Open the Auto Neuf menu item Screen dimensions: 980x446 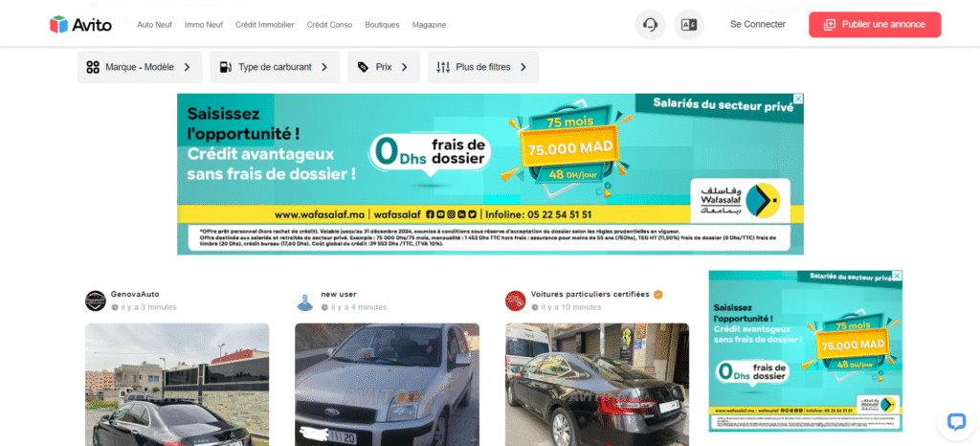tap(154, 25)
